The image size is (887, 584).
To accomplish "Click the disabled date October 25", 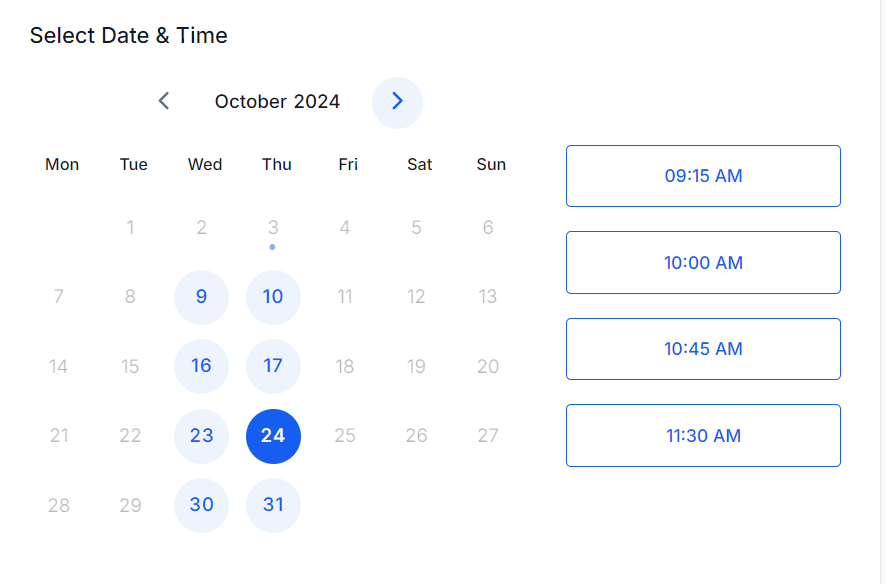I will point(345,436).
